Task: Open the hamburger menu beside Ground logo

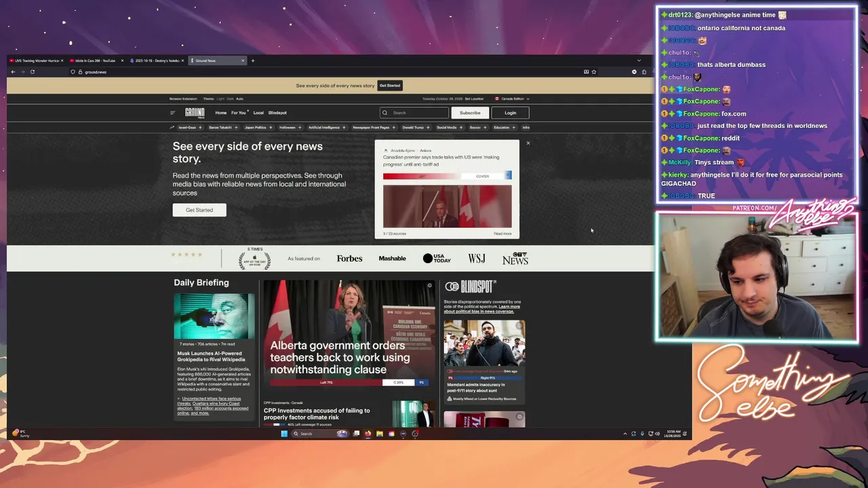Action: (173, 113)
